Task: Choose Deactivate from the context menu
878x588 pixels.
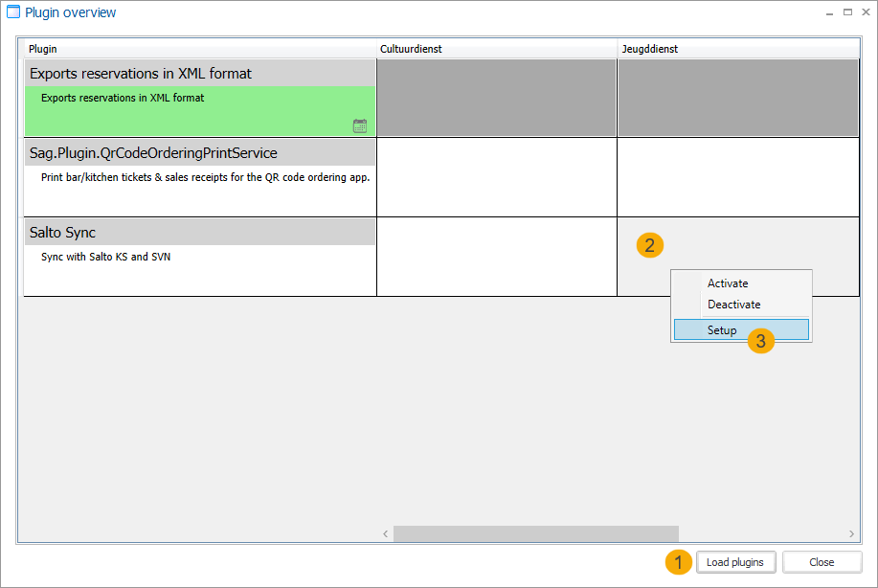Action: [733, 305]
